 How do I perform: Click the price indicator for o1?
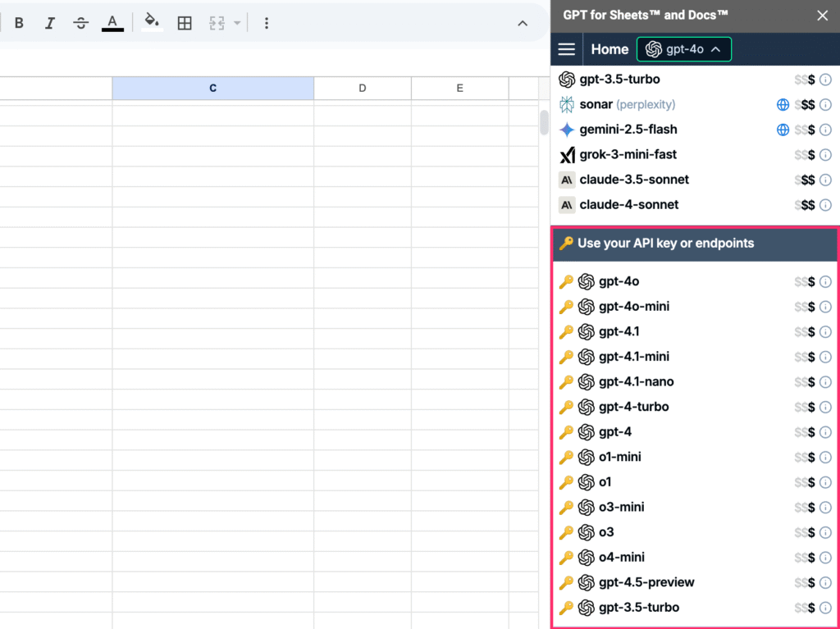[x=805, y=482]
